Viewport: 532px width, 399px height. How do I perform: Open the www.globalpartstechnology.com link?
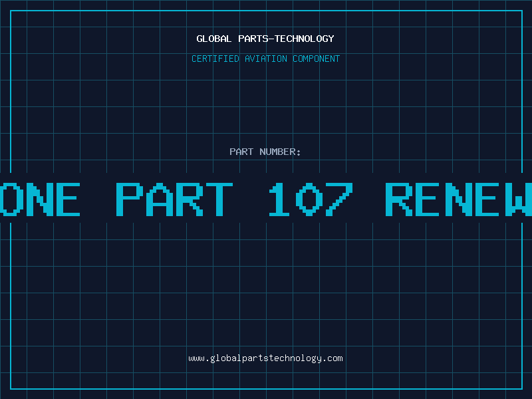tap(265, 358)
